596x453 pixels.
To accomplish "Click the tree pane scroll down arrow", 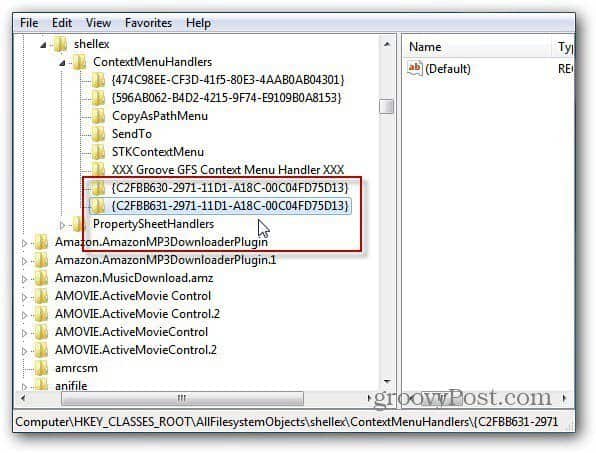I will [x=387, y=381].
